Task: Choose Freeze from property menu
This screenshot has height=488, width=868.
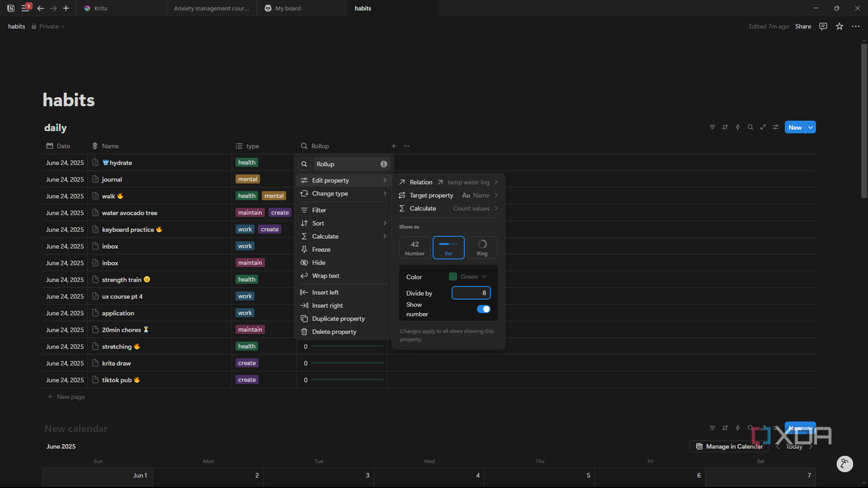Action: click(x=344, y=250)
